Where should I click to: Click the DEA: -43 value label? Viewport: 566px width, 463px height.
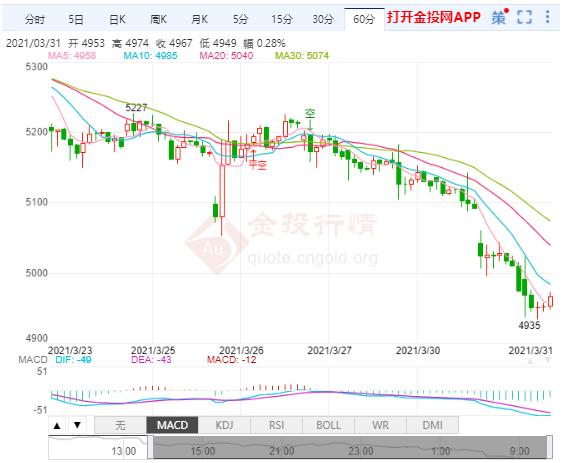pos(151,360)
